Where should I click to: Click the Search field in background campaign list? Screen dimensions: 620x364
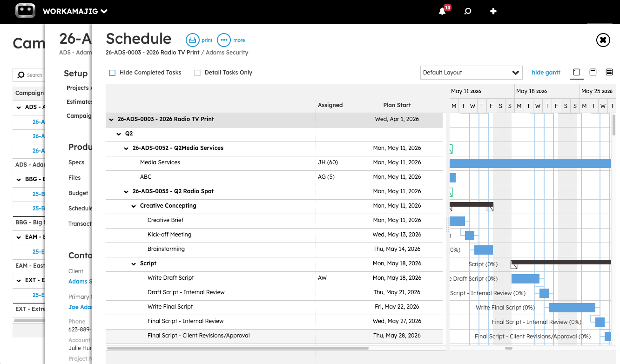(29, 75)
